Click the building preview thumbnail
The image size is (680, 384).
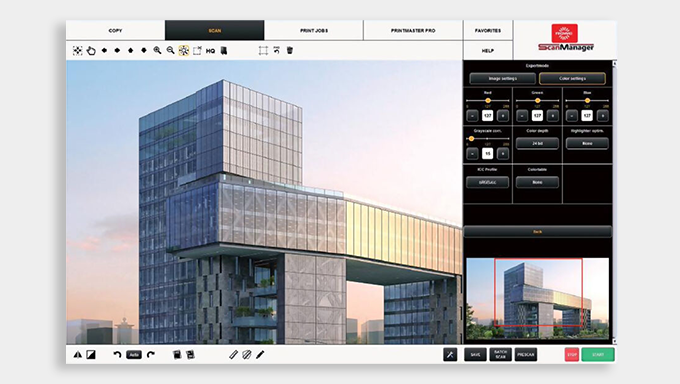coord(538,298)
